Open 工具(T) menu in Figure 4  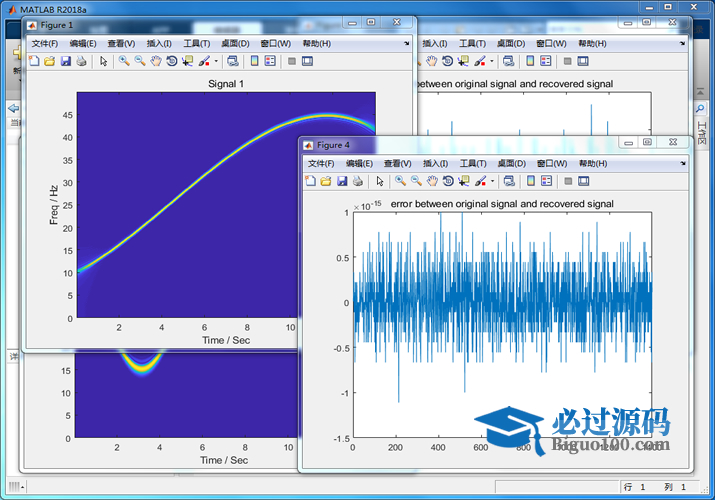click(x=467, y=163)
